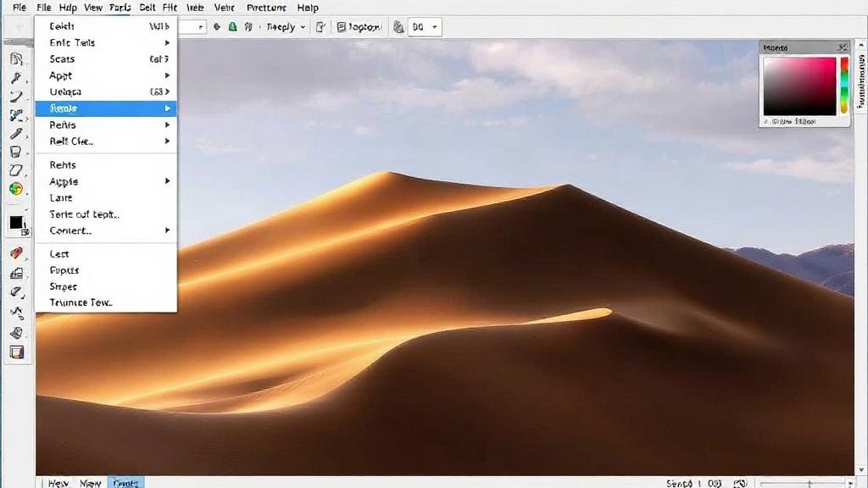Screen dimensions: 868x488
Task: Click the small dark icon before the green icon
Action: click(x=217, y=26)
